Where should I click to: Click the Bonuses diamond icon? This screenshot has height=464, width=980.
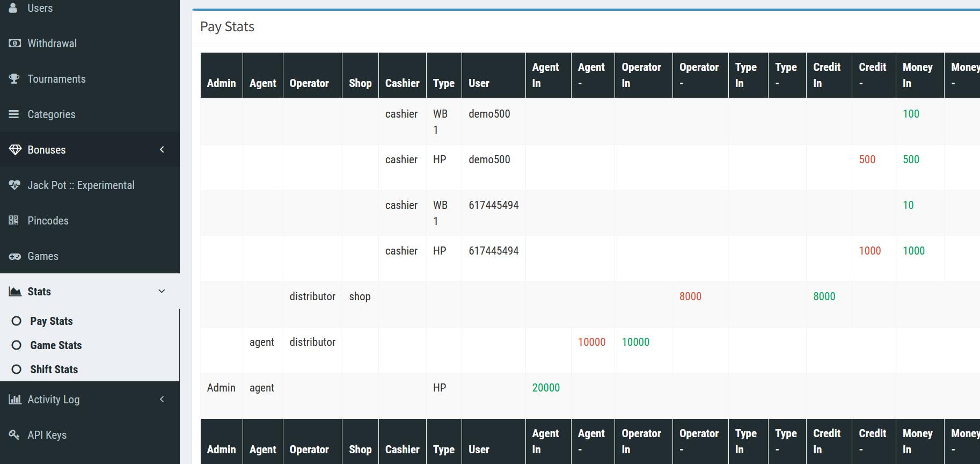[15, 150]
